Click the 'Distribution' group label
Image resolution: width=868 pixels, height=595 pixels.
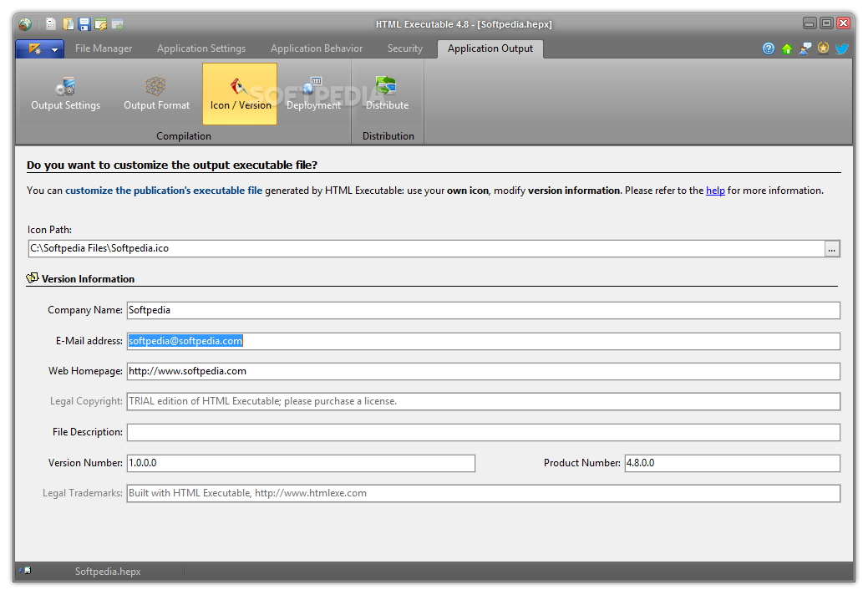[x=388, y=136]
